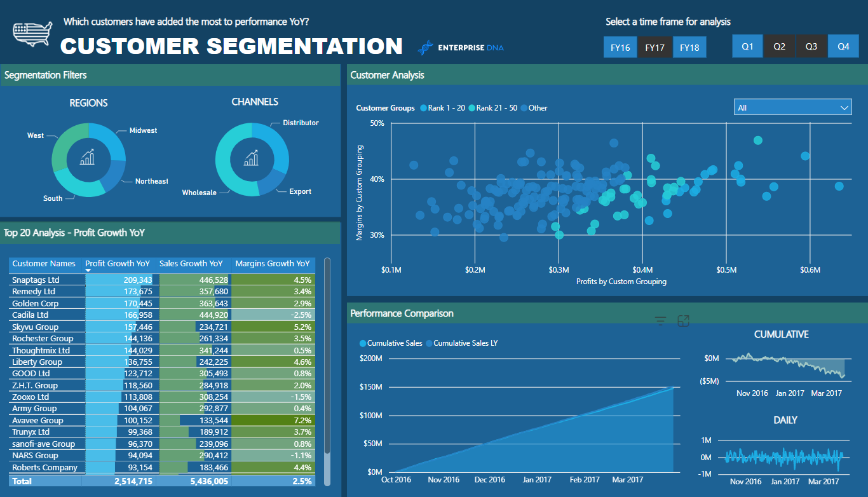
Task: Select the FY16 fiscal year button
Action: pos(620,48)
